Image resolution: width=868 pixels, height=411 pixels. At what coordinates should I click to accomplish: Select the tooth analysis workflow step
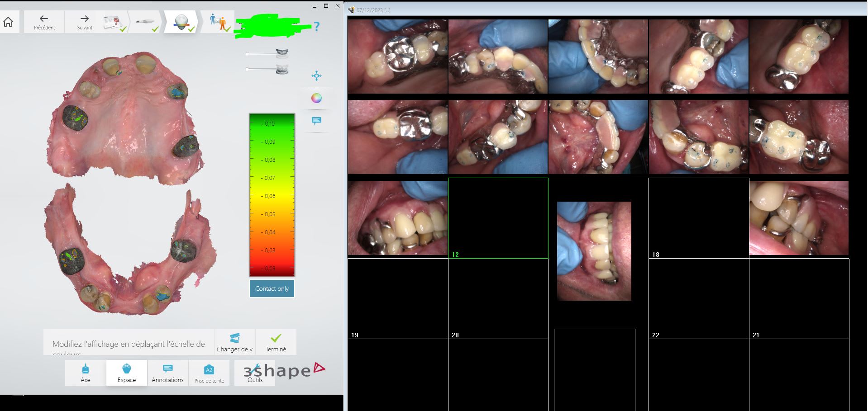181,22
